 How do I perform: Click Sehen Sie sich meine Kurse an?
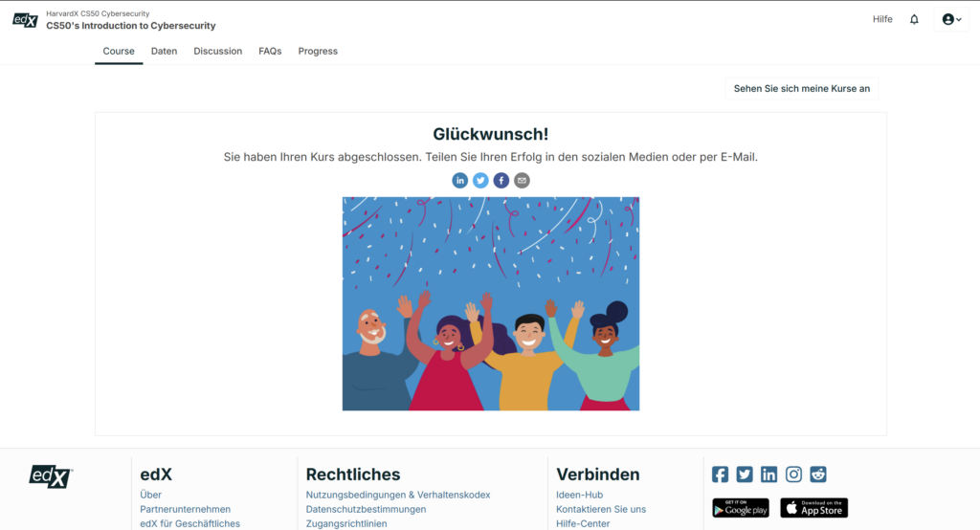point(802,89)
